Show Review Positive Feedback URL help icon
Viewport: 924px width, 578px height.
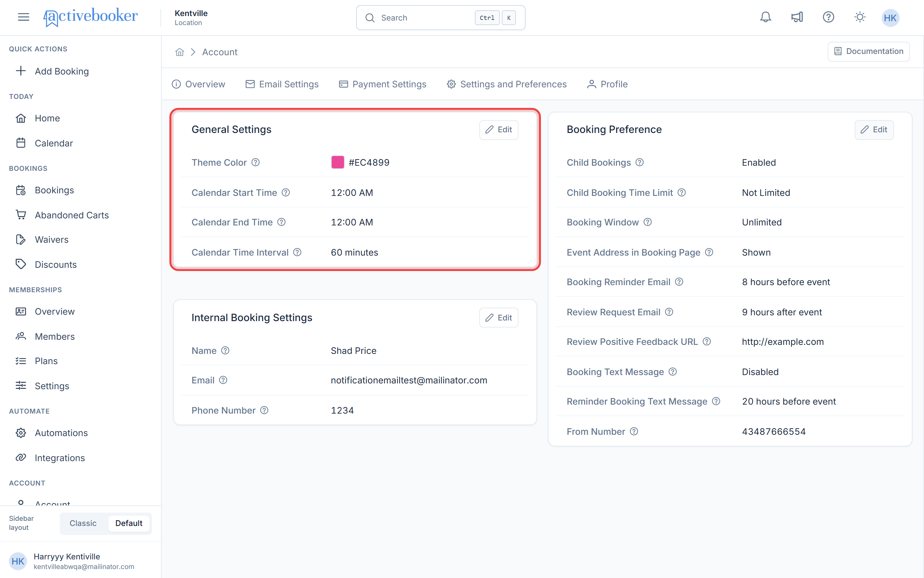(707, 341)
